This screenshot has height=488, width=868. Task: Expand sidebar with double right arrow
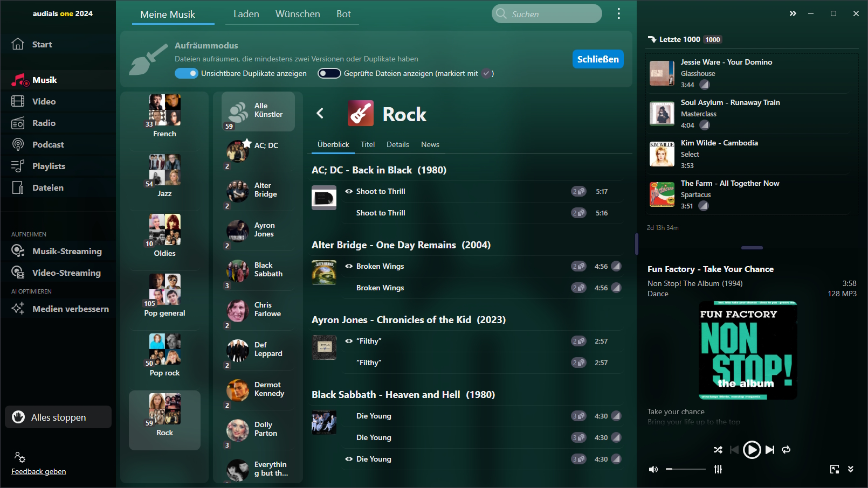(793, 13)
